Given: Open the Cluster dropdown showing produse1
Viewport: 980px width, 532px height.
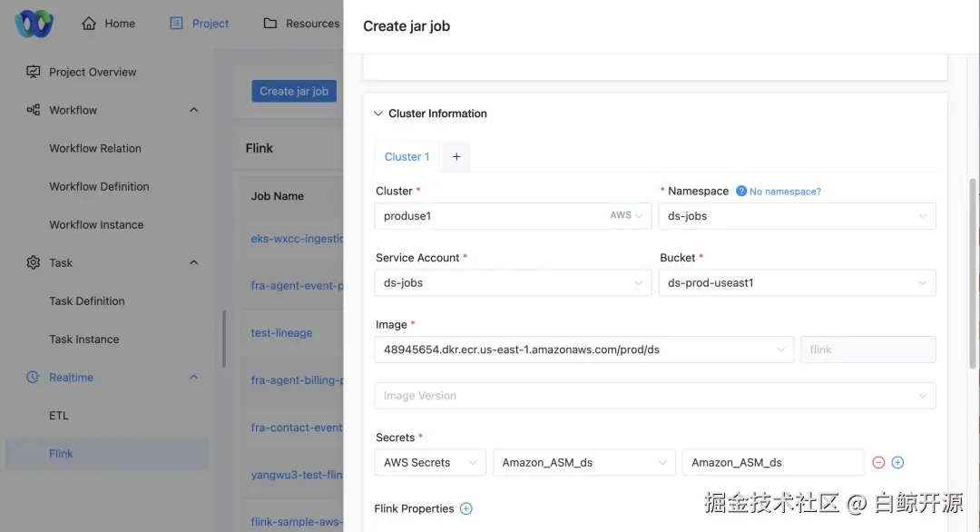Looking at the screenshot, I should click(x=513, y=216).
